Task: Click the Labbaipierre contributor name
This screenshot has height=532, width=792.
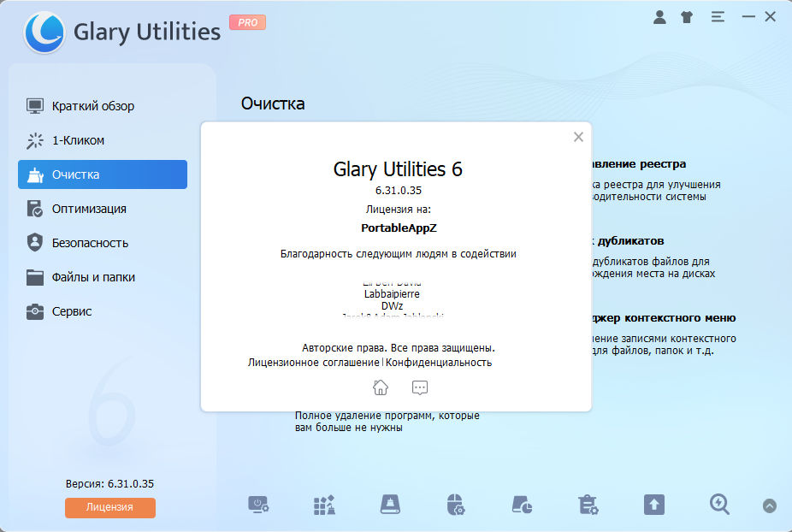Action: click(392, 294)
